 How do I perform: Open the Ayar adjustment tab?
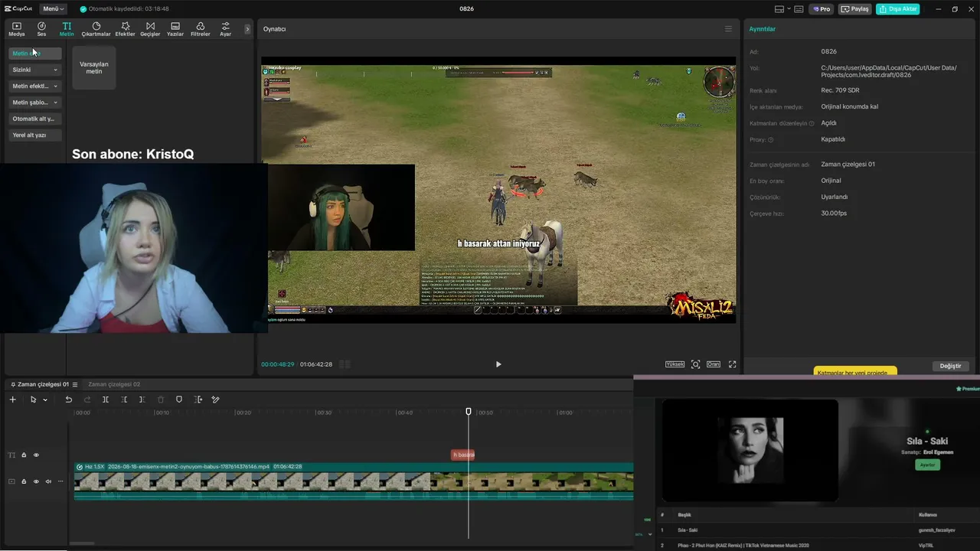tap(225, 29)
